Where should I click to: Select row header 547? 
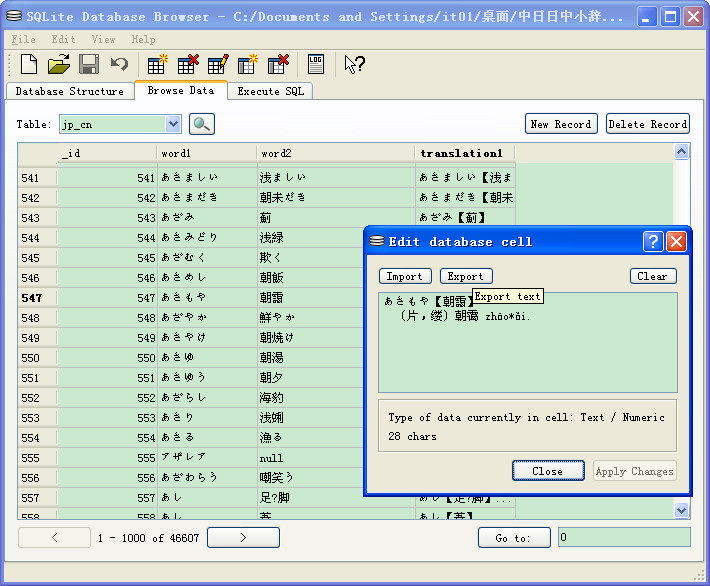point(38,298)
